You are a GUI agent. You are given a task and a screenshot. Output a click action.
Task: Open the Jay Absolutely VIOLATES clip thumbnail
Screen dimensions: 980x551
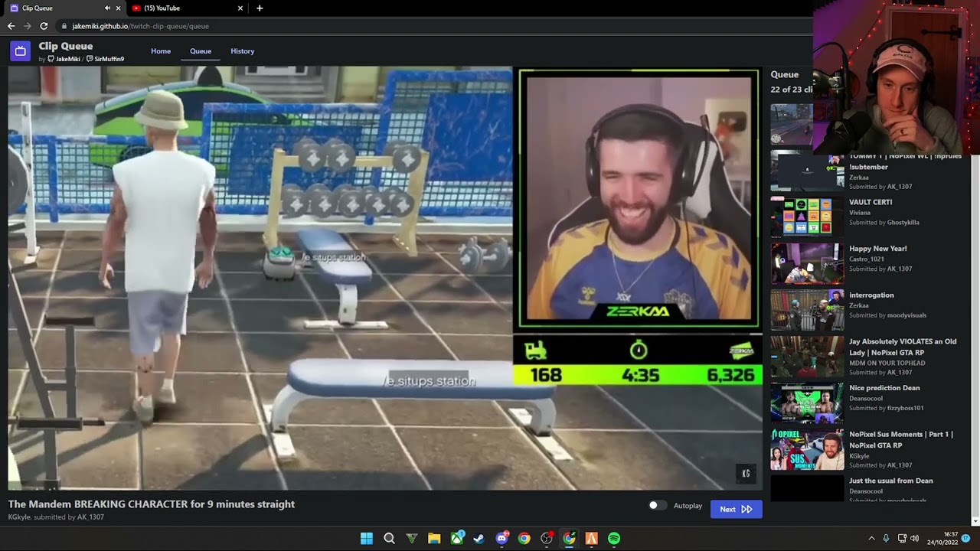tap(807, 357)
